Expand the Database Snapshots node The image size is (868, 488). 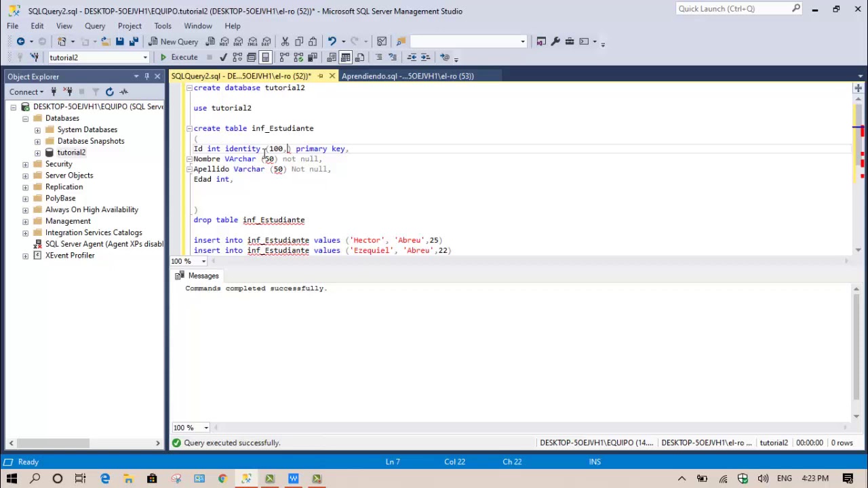[37, 141]
